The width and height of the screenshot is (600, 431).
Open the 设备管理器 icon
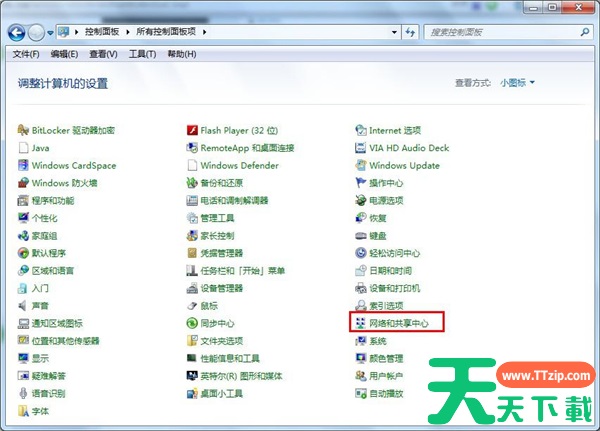click(x=192, y=288)
